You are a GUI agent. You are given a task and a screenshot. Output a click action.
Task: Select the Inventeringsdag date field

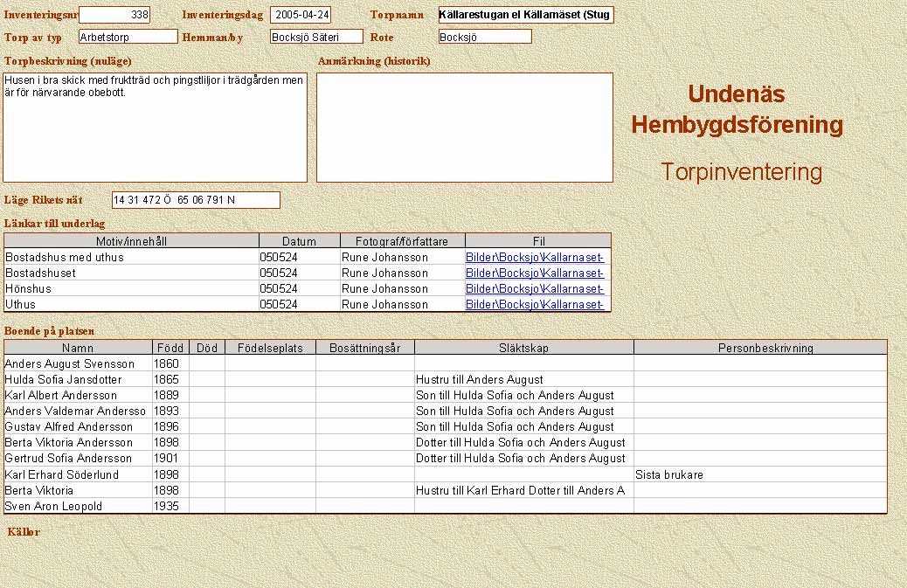pyautogui.click(x=301, y=15)
